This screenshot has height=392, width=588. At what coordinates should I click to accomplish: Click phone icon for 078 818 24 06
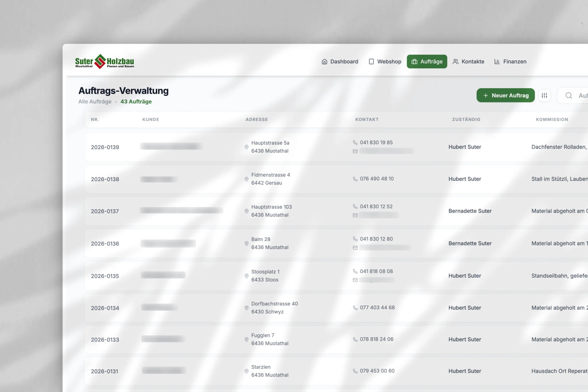(x=355, y=339)
